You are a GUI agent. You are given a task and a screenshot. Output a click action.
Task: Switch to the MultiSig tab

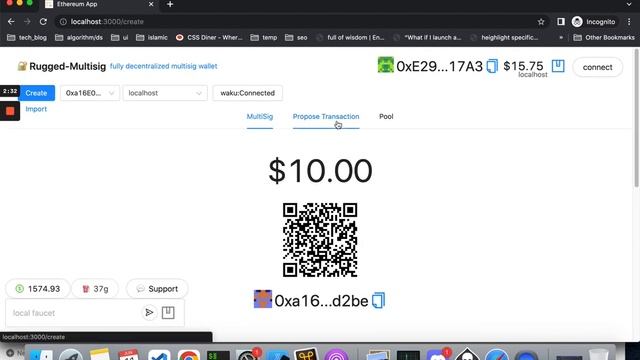click(260, 117)
